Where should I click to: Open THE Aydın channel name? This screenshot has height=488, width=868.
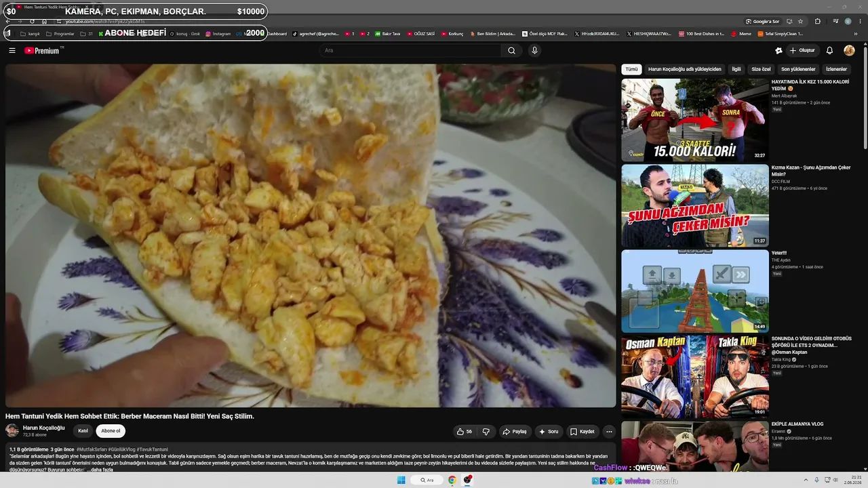tap(781, 260)
